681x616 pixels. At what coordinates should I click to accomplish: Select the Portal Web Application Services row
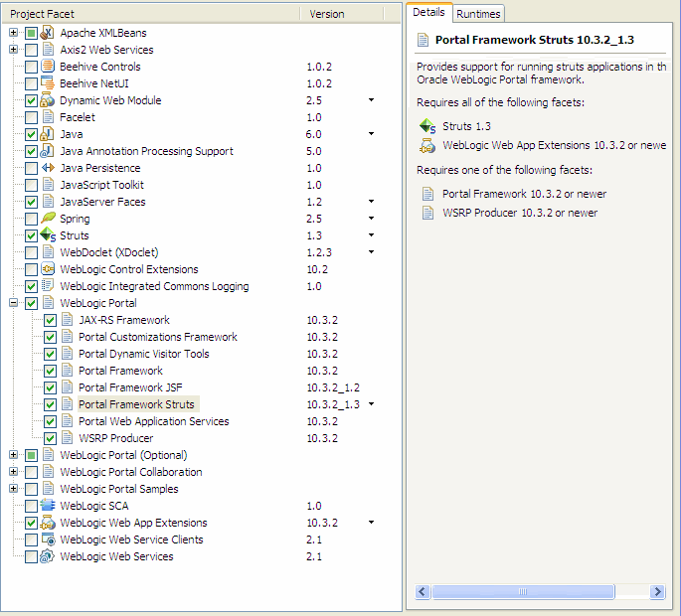click(154, 421)
